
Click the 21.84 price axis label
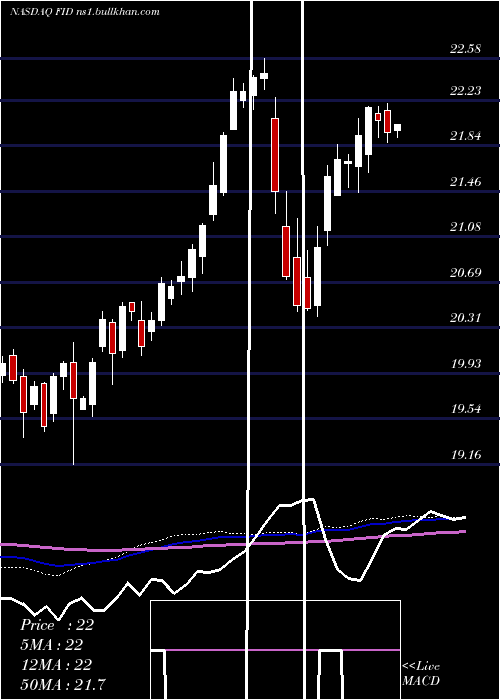coord(466,136)
